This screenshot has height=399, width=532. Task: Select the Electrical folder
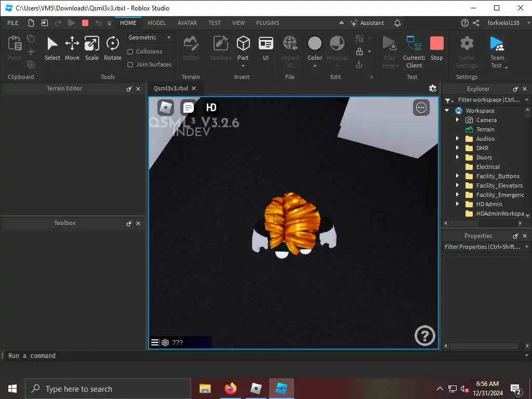[487, 167]
